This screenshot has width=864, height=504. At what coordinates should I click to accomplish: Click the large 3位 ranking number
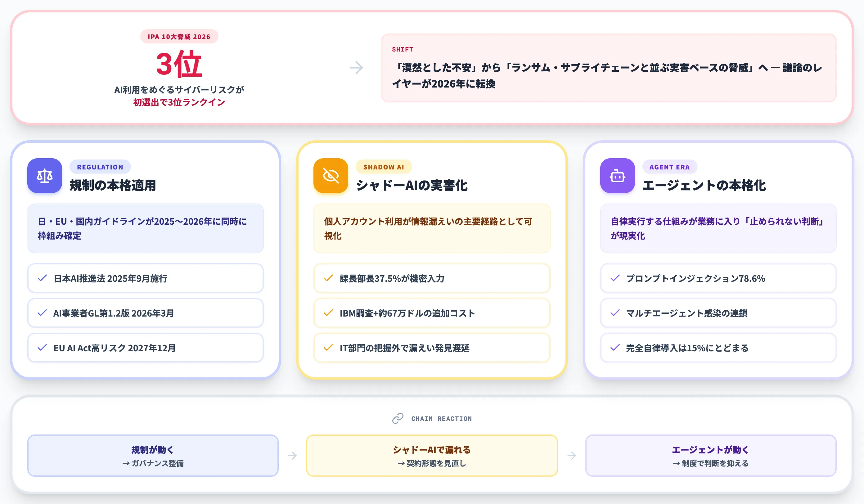tap(179, 64)
